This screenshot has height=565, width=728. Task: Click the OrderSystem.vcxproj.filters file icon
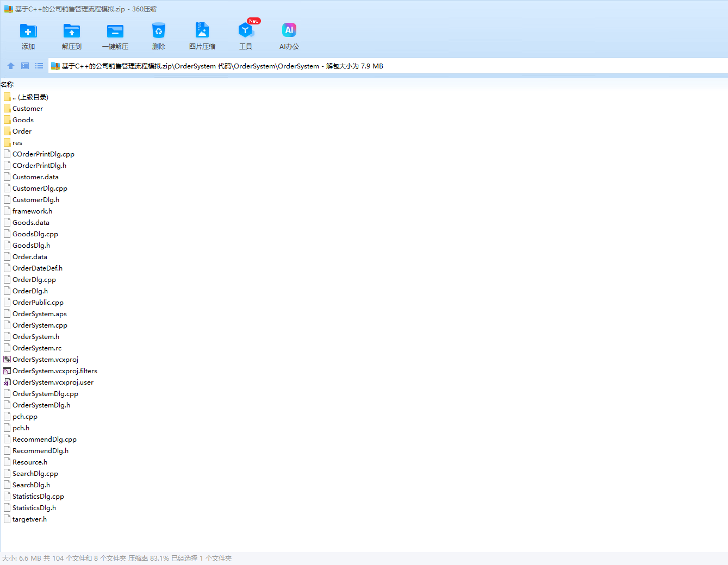tap(7, 371)
